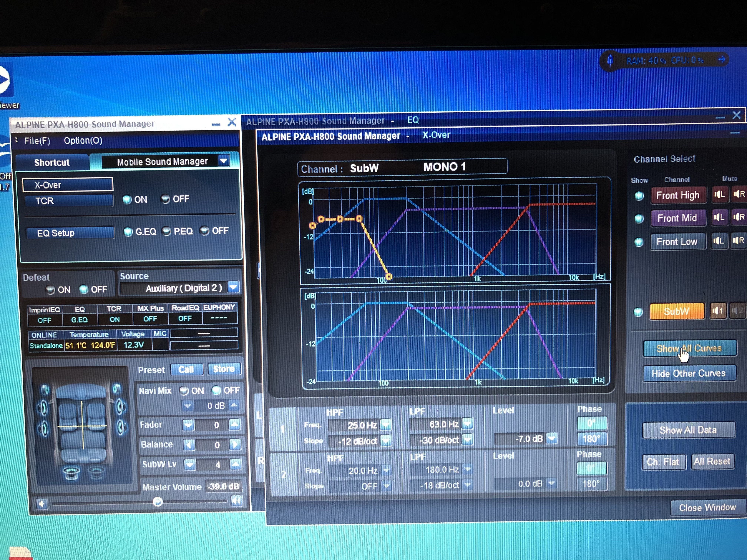The width and height of the screenshot is (747, 560).
Task: Toggle SubW curve show indicator
Action: click(638, 312)
